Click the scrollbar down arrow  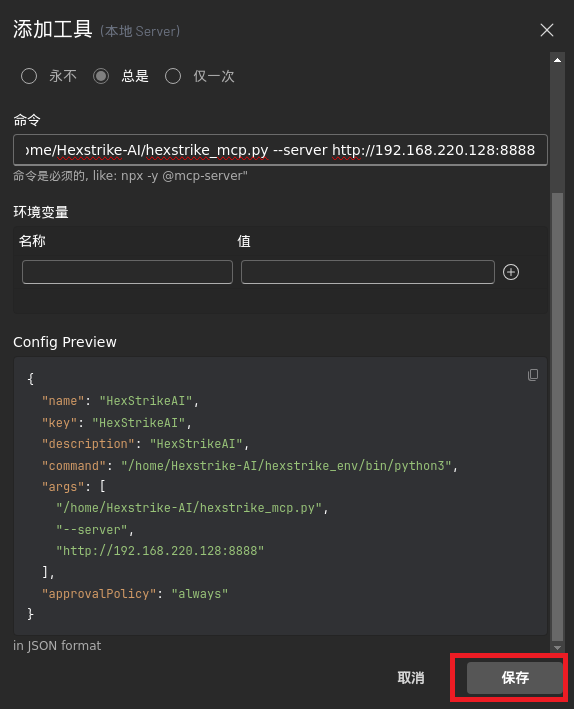tap(557, 648)
